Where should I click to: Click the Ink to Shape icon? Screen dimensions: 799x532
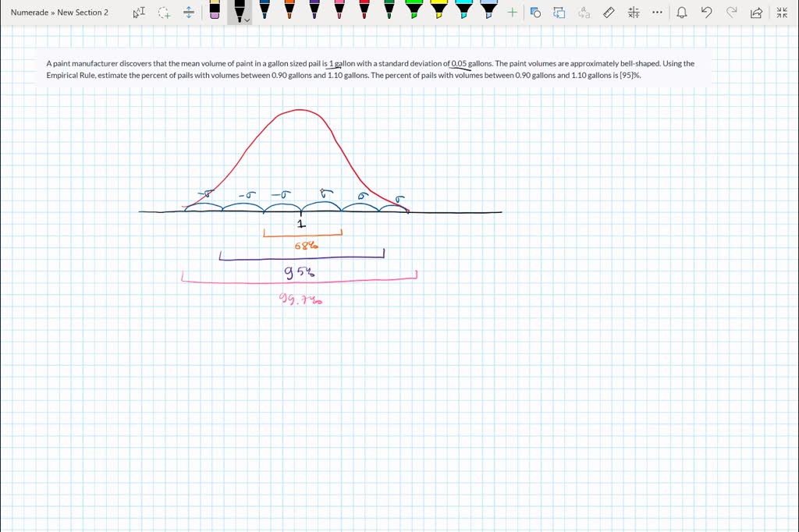tap(559, 12)
